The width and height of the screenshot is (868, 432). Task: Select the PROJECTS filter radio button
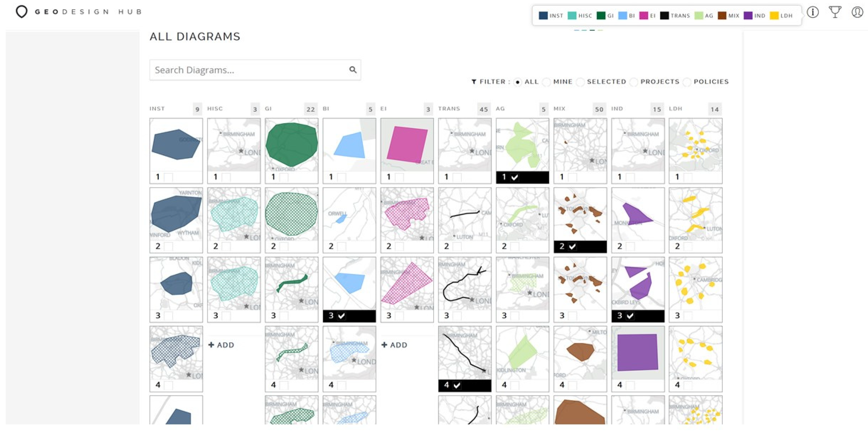click(634, 82)
